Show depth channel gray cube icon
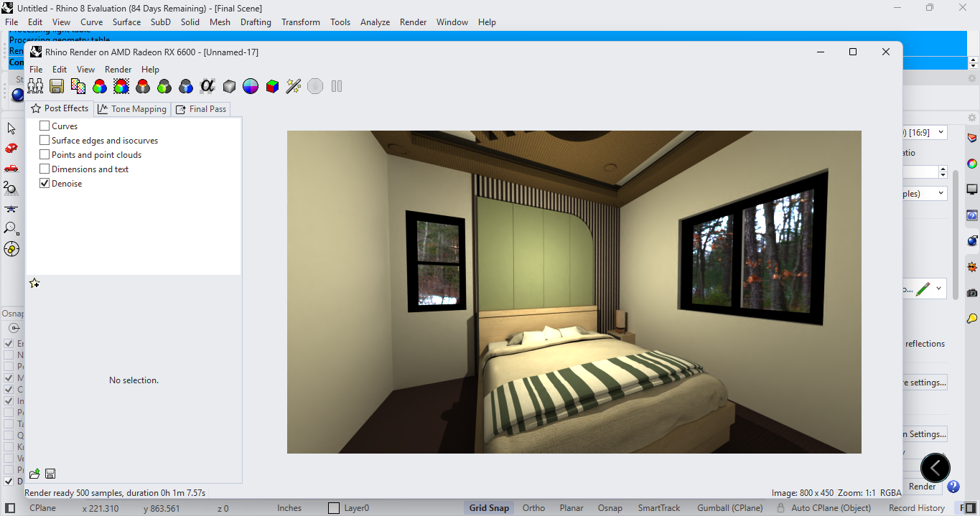The height and width of the screenshot is (516, 980). 229,86
